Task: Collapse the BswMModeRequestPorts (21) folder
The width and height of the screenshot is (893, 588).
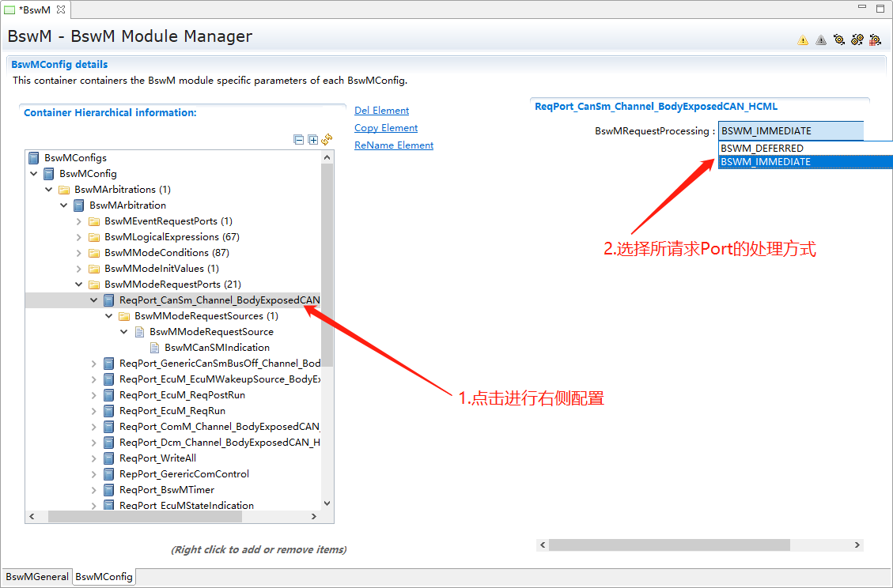Action: (79, 285)
